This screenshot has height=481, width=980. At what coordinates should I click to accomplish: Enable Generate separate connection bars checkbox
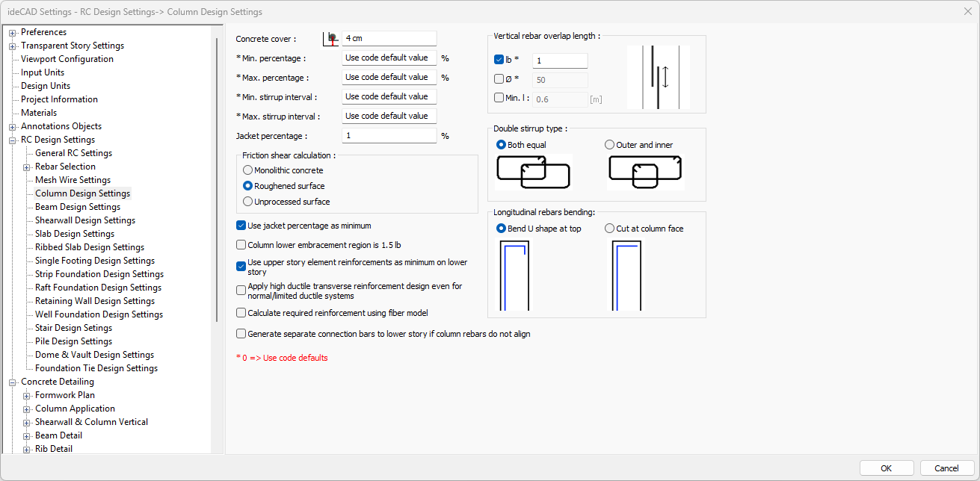pos(241,334)
